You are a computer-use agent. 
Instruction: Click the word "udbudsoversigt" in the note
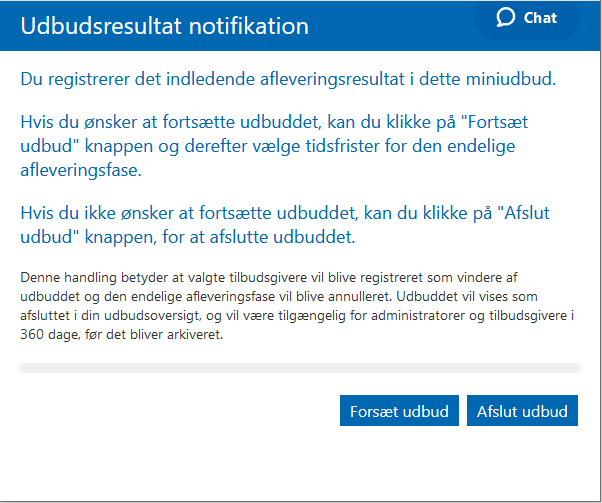click(x=152, y=316)
